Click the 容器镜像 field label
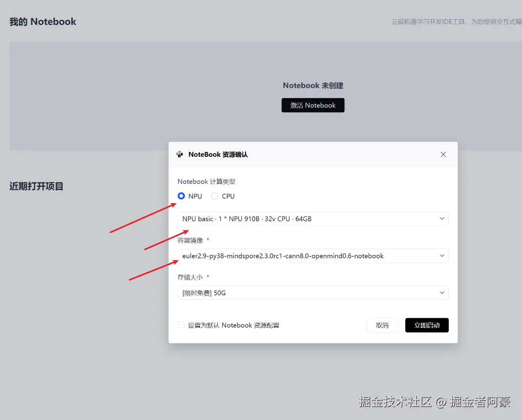Viewport: 522px width, 420px height. click(190, 240)
